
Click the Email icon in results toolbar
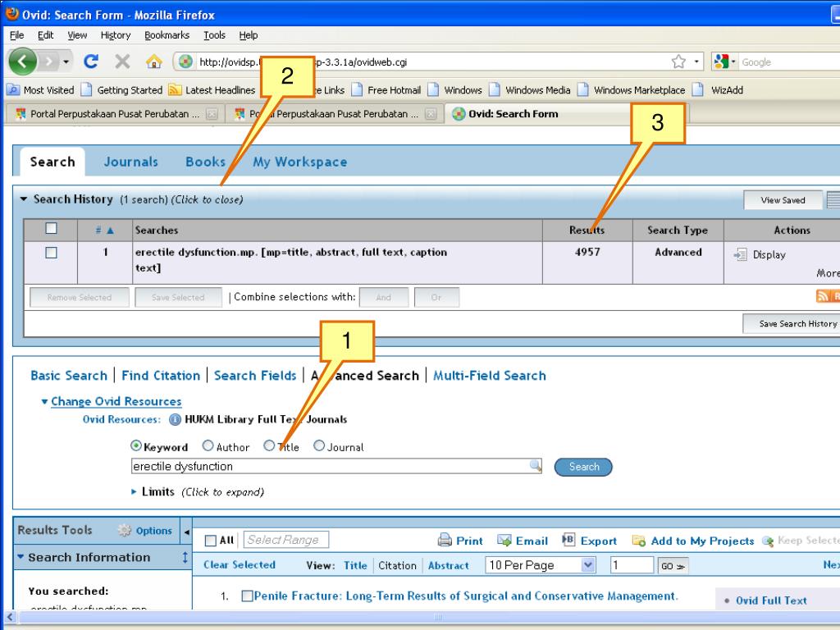(x=504, y=540)
